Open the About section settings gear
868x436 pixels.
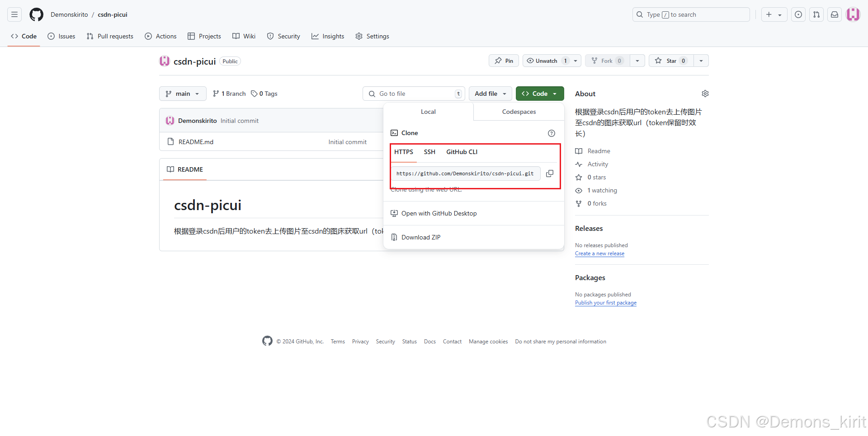705,94
